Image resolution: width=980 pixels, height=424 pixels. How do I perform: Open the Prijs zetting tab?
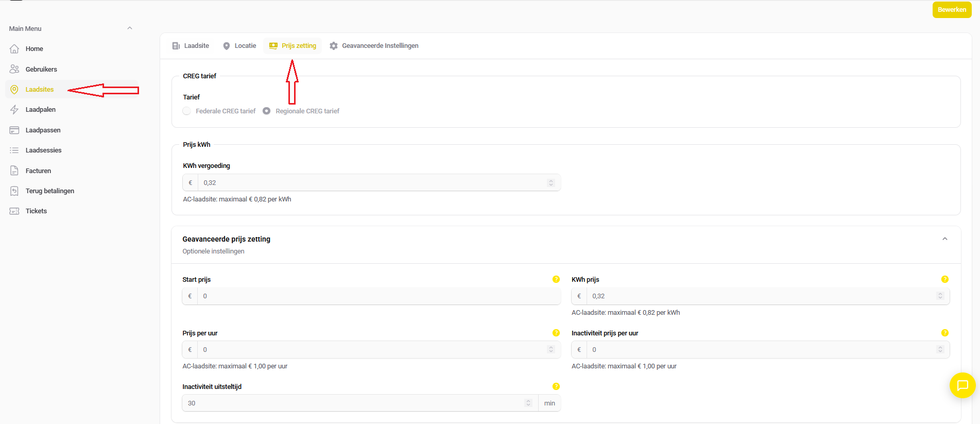click(x=293, y=46)
